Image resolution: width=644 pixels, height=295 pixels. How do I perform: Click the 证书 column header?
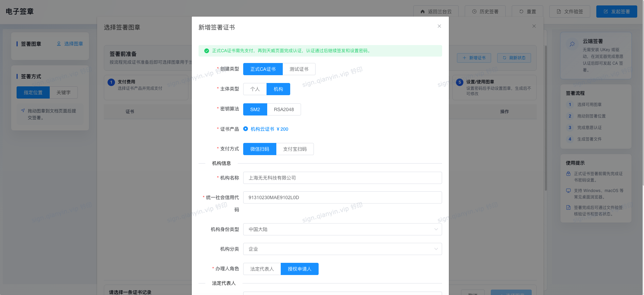[130, 112]
